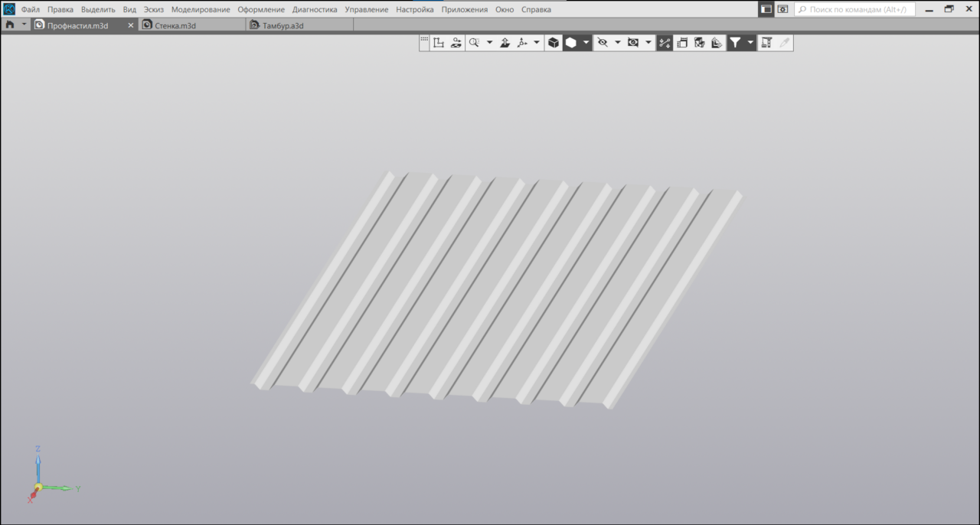Expand the dropdown arrow next to Home icon

(x=24, y=24)
